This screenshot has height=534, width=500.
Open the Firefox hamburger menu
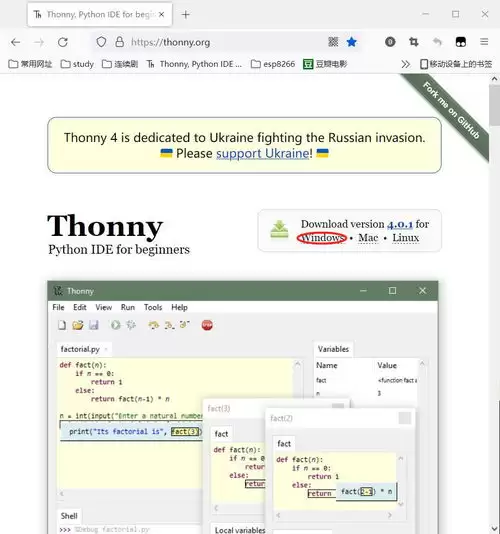click(484, 42)
